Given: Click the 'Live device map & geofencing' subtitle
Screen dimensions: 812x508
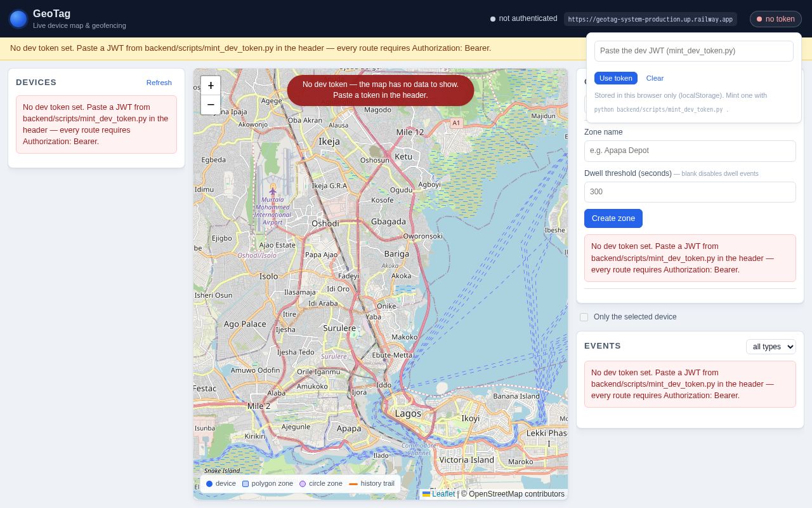Looking at the screenshot, I should [79, 25].
